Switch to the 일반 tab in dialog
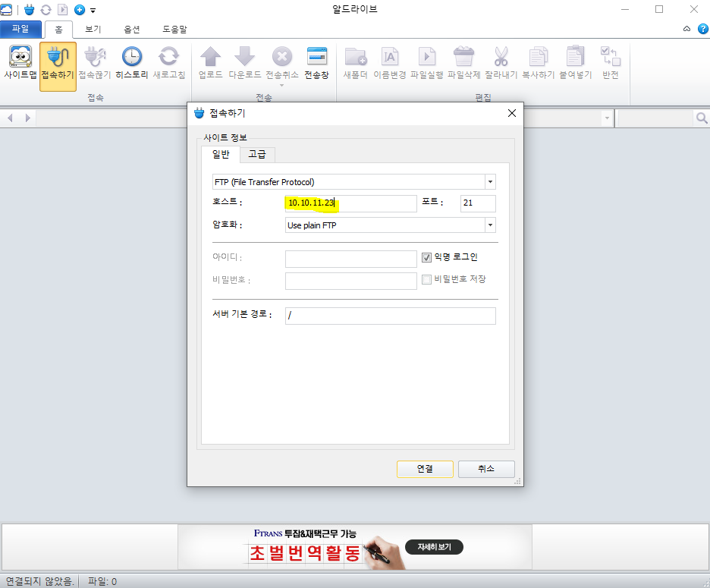Screen dimensions: 710x588 [221, 154]
